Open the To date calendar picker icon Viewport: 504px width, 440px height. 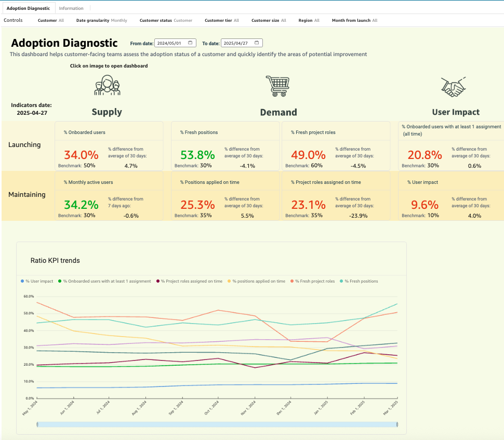pyautogui.click(x=257, y=43)
